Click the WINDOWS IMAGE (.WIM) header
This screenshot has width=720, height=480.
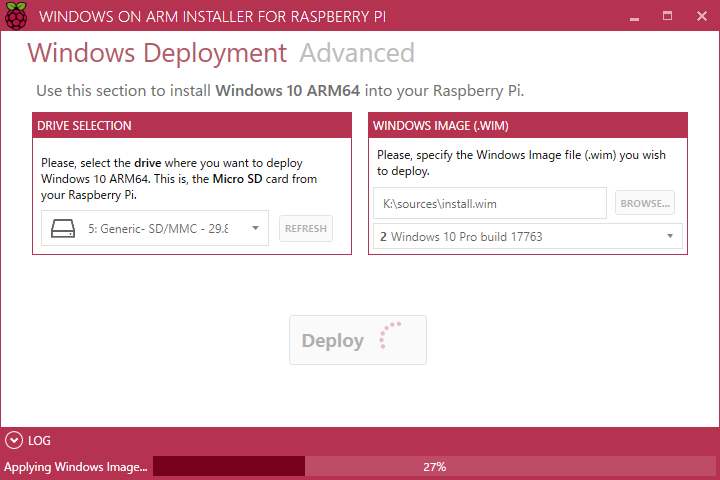pos(528,125)
